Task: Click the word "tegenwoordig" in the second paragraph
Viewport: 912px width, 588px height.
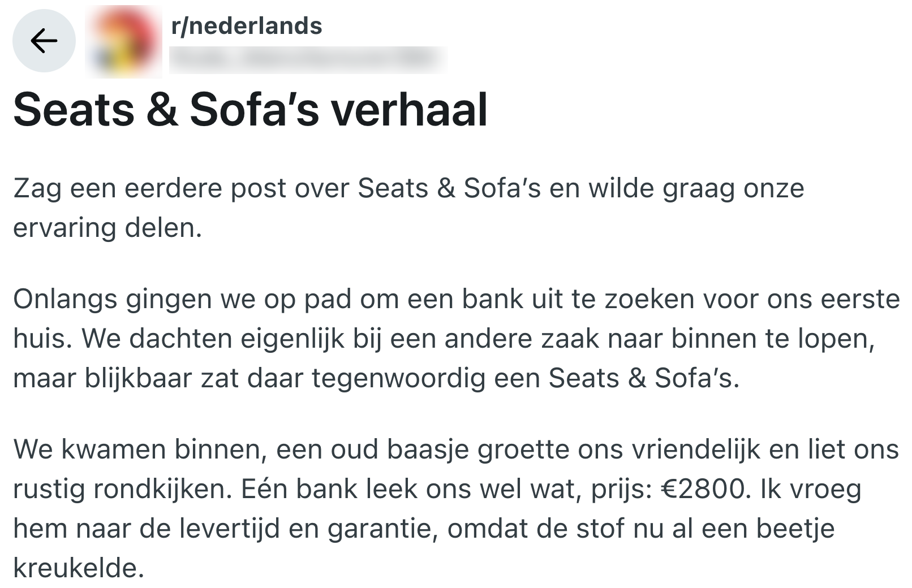Action: tap(398, 378)
